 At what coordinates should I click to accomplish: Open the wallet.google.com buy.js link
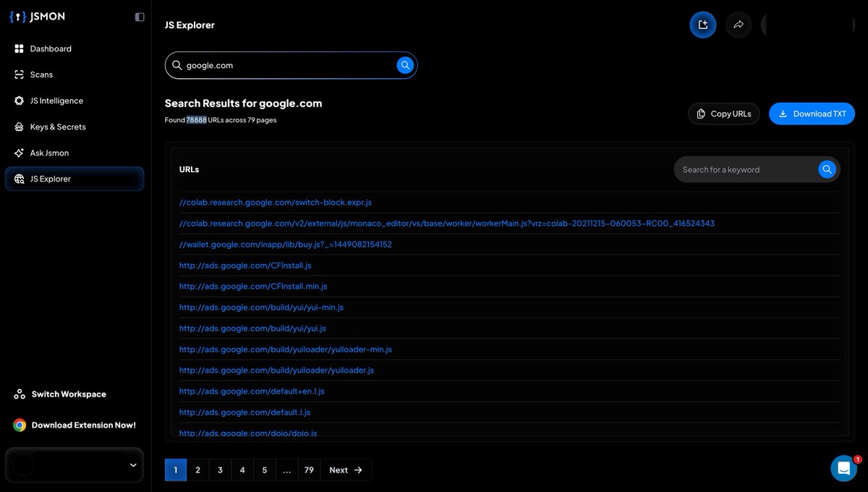click(286, 245)
